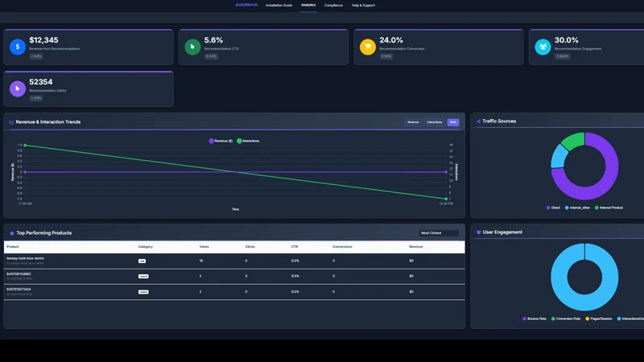Toggle Conversion Rate legend in User Engagement
644x362 pixels.
(x=566, y=319)
